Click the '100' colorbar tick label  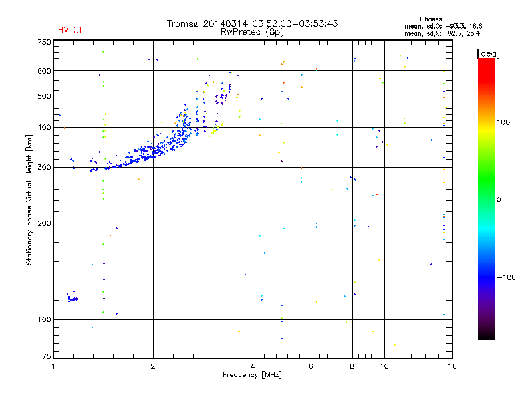pyautogui.click(x=503, y=122)
